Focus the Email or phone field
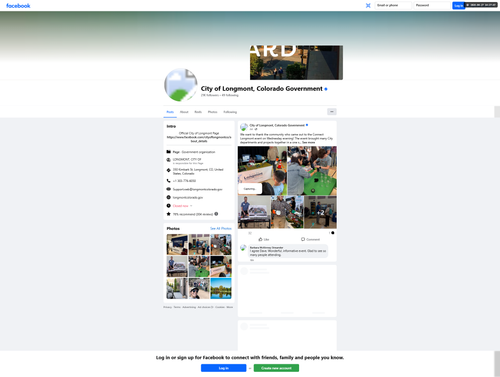 (x=393, y=5)
